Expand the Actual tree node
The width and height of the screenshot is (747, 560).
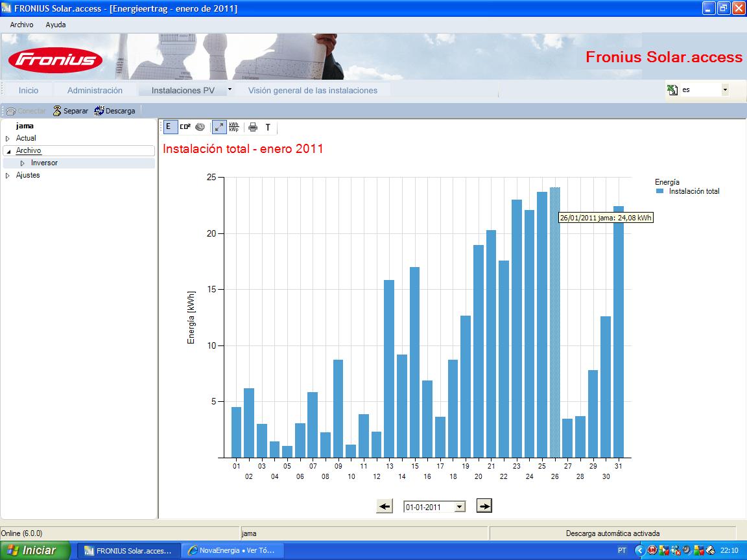pos(7,139)
